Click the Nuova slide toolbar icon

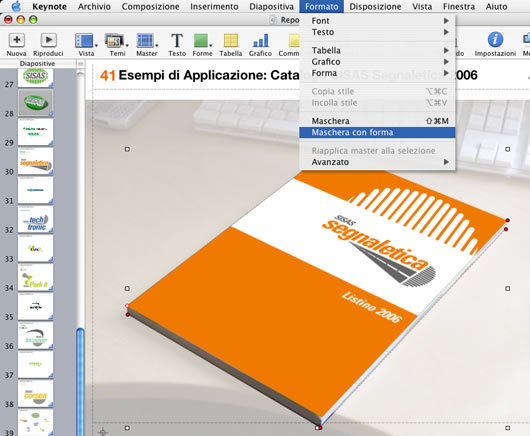pos(16,41)
